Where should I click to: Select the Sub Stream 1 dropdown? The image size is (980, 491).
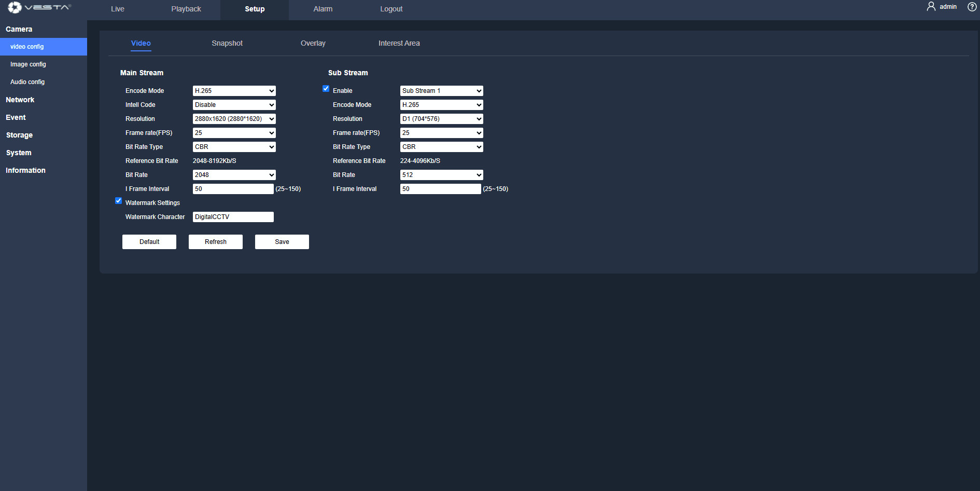(441, 91)
